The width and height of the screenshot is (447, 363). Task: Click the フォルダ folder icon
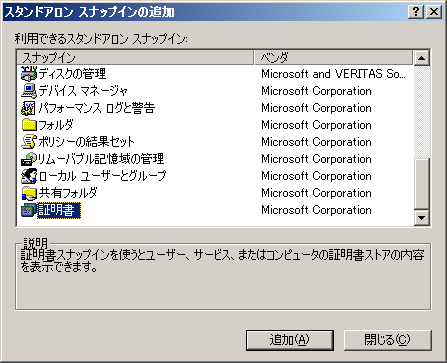click(29, 125)
